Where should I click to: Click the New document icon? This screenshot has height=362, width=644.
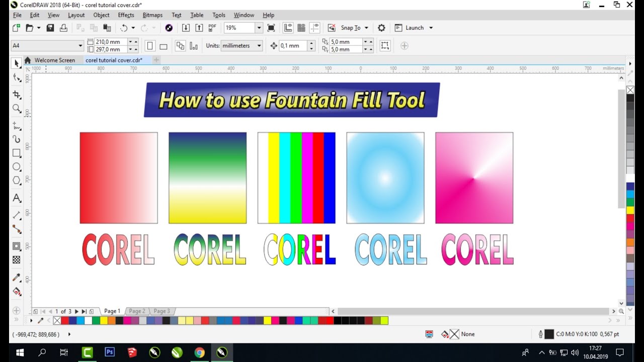coord(17,28)
